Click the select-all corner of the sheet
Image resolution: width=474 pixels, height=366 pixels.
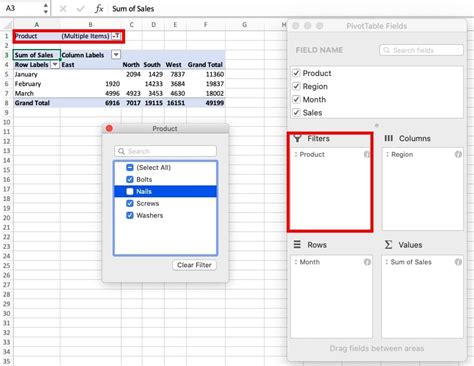(x=7, y=25)
